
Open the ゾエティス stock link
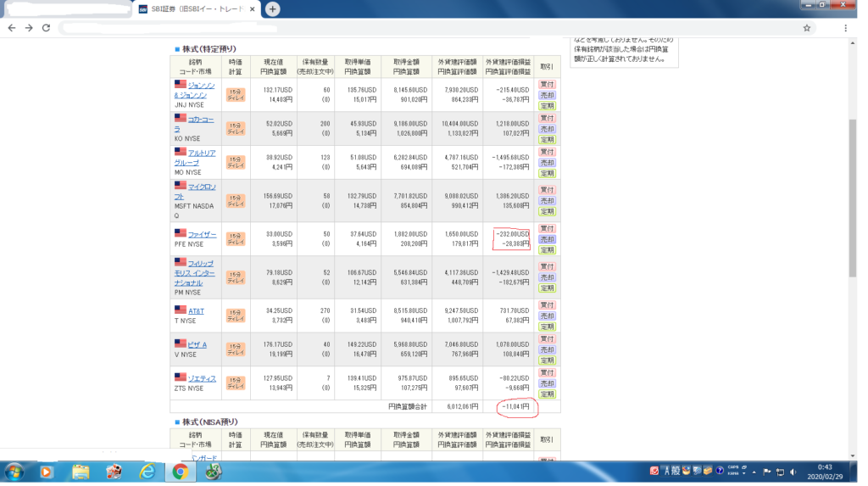coord(202,378)
